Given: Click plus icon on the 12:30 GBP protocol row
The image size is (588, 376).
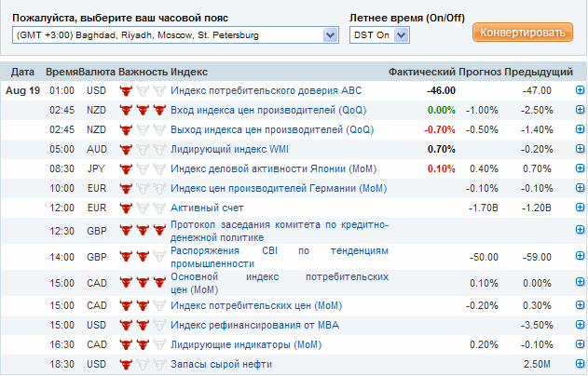Looking at the screenshot, I should click(580, 230).
